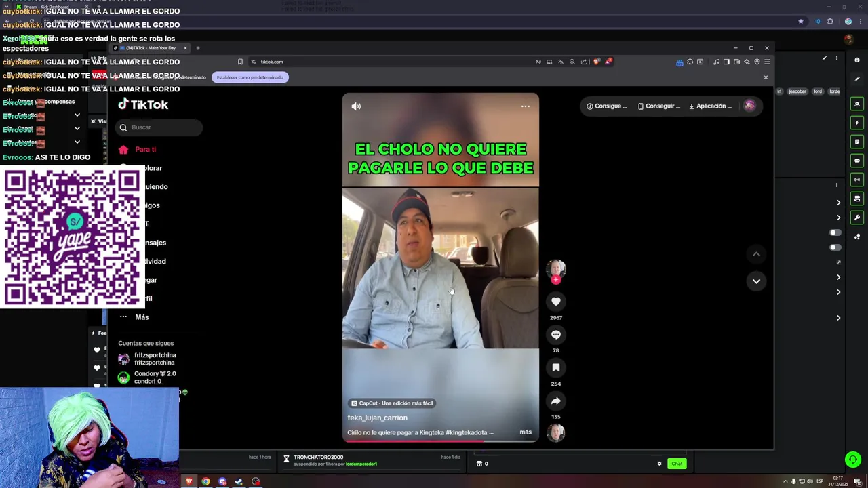Click the CapCut 'Una edición más fácil' tag
This screenshot has width=868, height=488.
click(x=392, y=403)
